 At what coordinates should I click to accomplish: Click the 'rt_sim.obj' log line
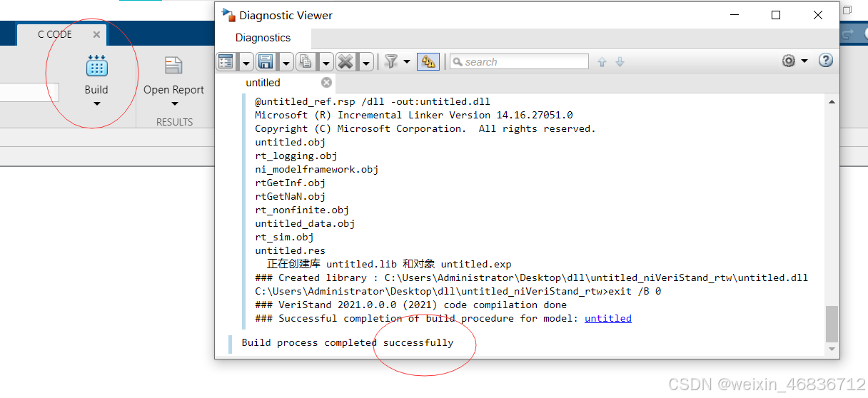[284, 237]
